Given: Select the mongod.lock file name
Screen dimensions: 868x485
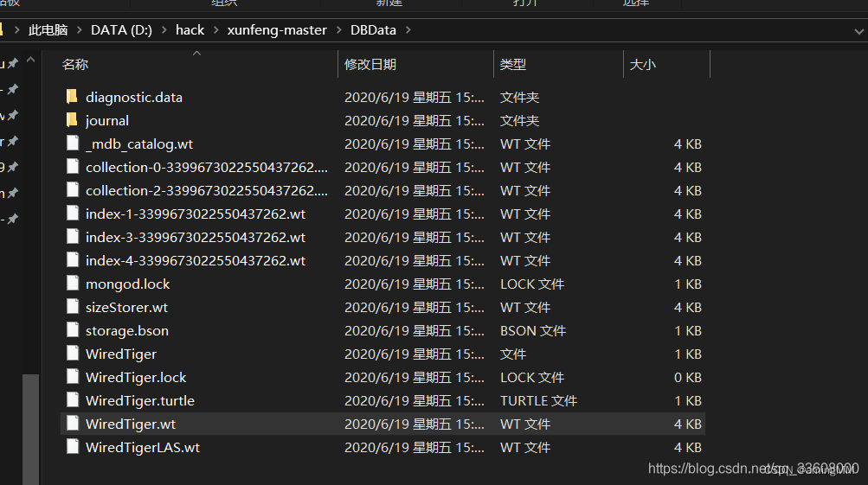Looking at the screenshot, I should tap(127, 284).
